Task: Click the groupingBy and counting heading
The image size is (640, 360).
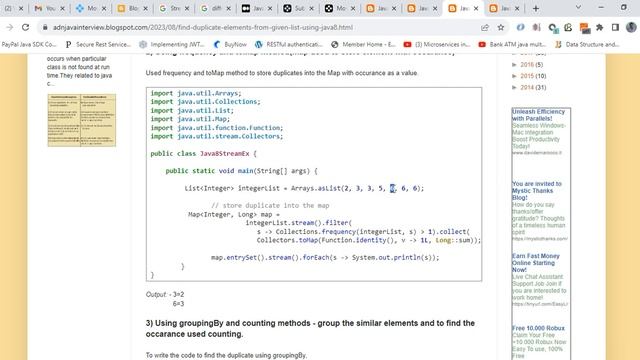Action: point(310,329)
